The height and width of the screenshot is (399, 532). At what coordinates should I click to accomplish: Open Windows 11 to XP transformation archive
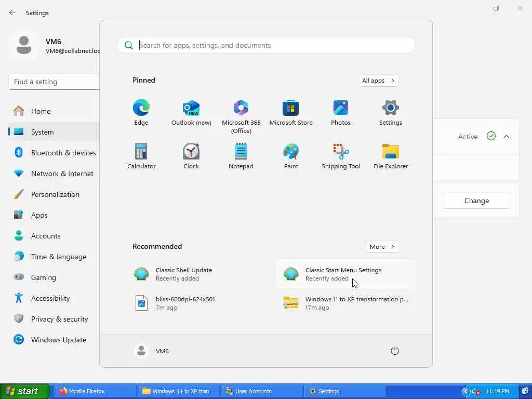pyautogui.click(x=346, y=303)
